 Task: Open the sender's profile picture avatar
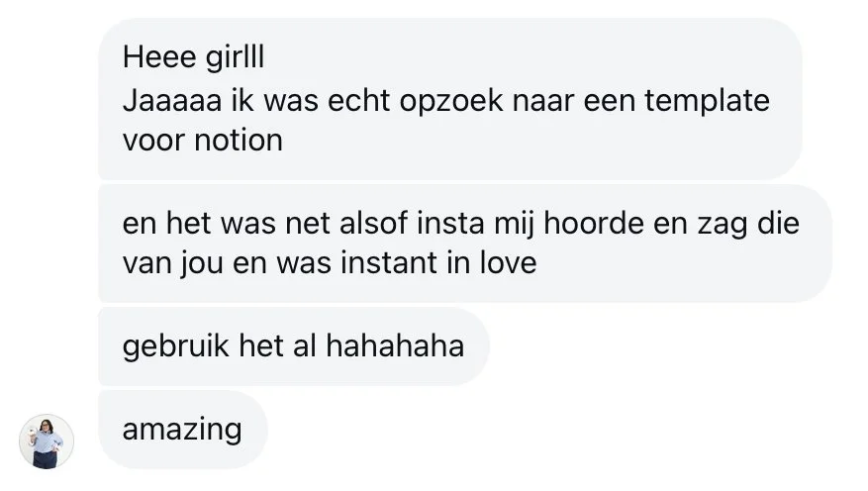pyautogui.click(x=46, y=442)
